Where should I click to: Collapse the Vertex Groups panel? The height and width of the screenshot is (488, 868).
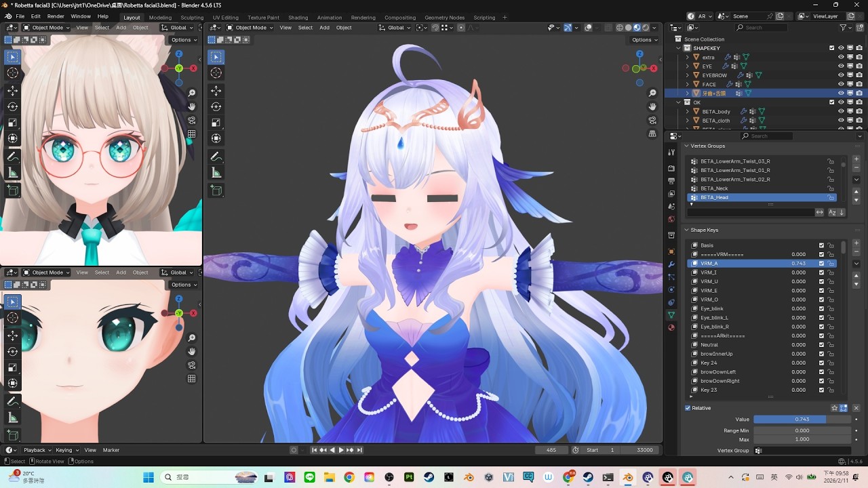pos(686,146)
